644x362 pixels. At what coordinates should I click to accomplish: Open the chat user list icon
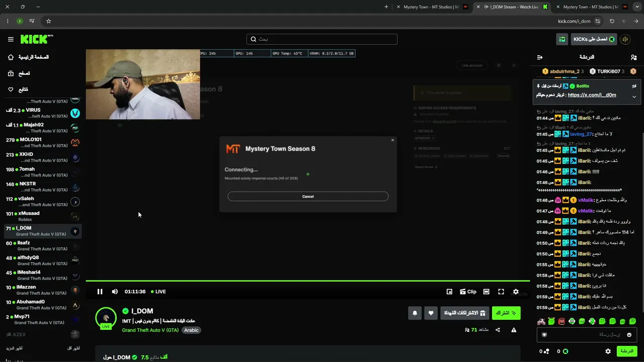[633, 57]
